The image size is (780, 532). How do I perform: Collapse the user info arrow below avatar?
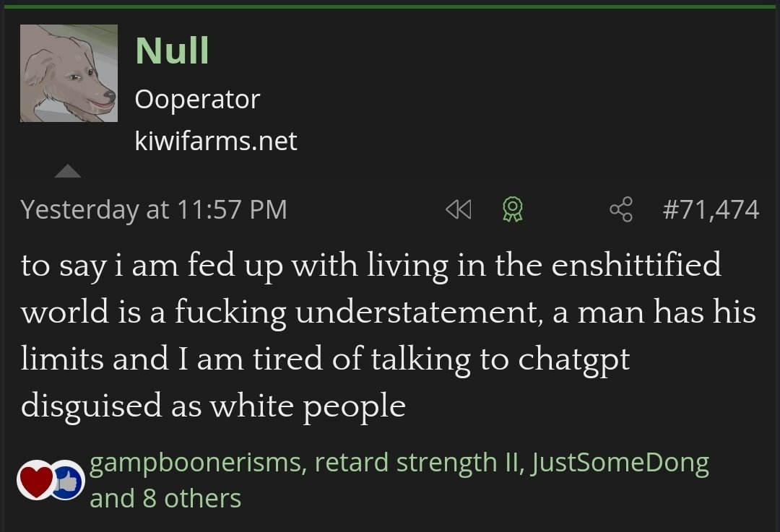(x=68, y=171)
